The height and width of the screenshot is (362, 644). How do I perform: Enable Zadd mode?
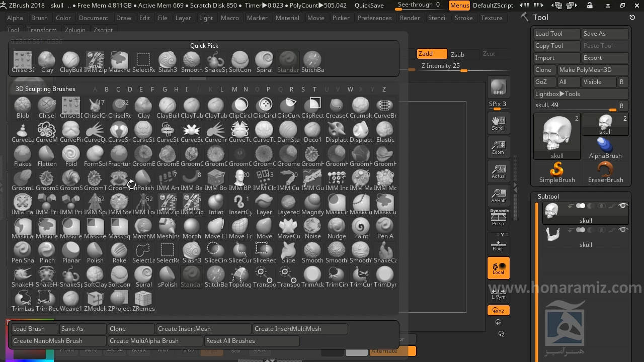pyautogui.click(x=432, y=54)
